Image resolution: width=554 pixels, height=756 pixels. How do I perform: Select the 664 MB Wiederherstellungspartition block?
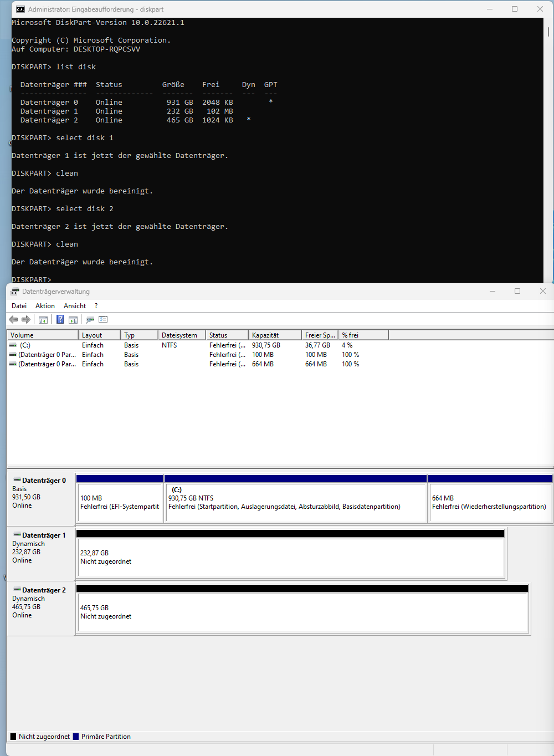[490, 499]
